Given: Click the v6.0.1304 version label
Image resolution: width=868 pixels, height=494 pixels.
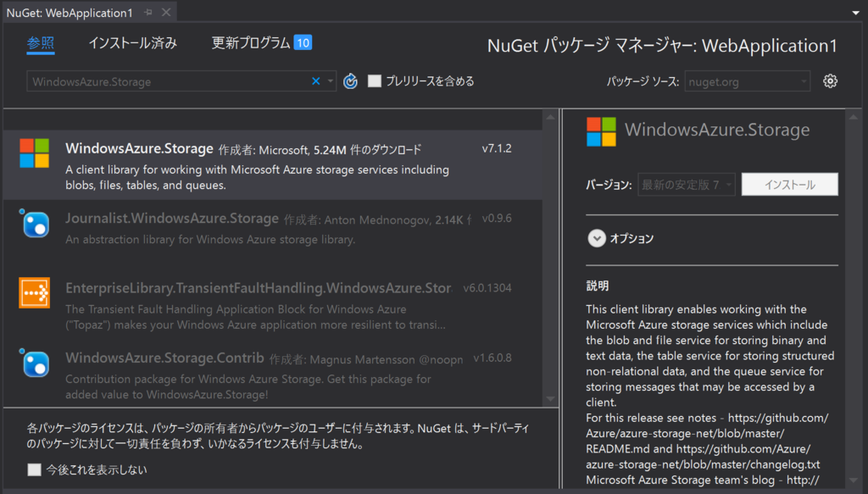Looking at the screenshot, I should (x=487, y=287).
